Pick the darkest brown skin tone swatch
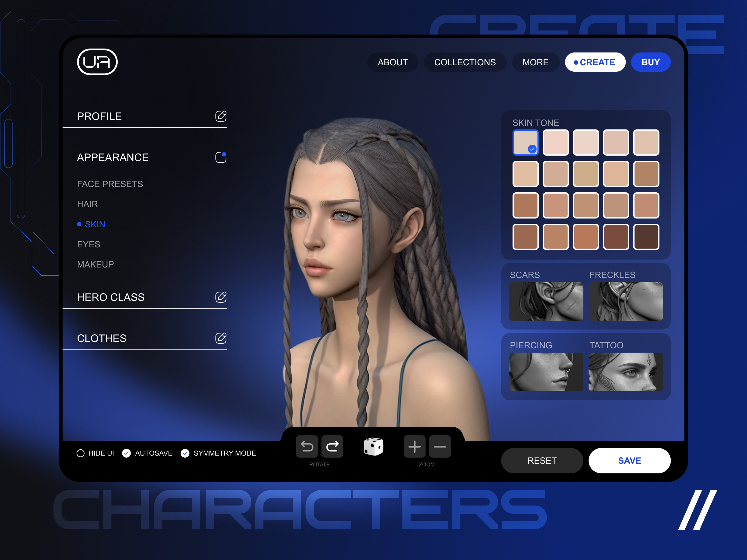The width and height of the screenshot is (747, 560). [x=646, y=237]
